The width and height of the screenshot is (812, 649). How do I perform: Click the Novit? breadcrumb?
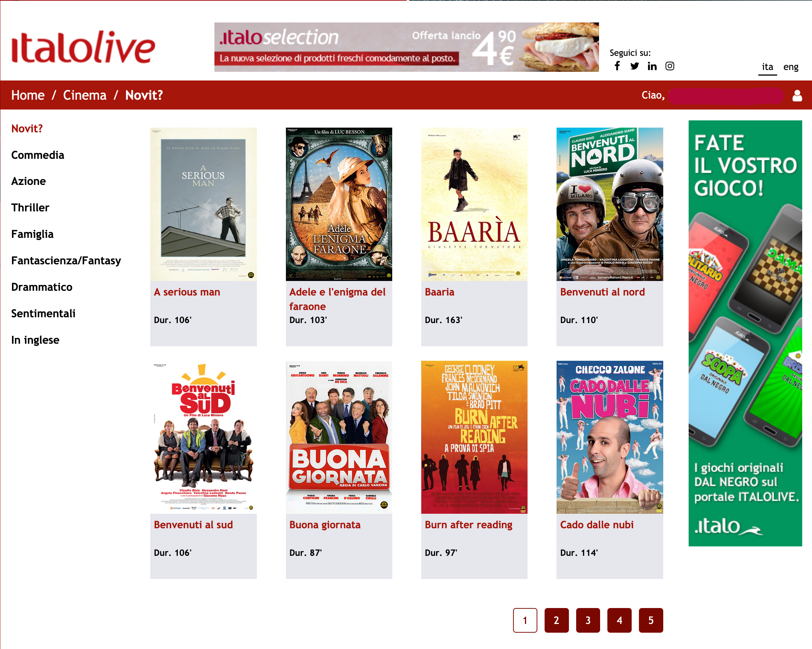(144, 95)
